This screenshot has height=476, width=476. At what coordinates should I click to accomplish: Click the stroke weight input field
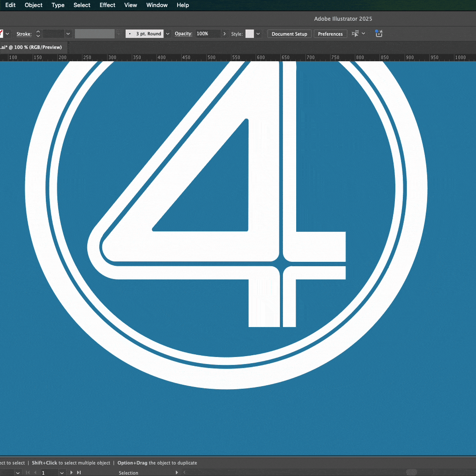click(53, 33)
